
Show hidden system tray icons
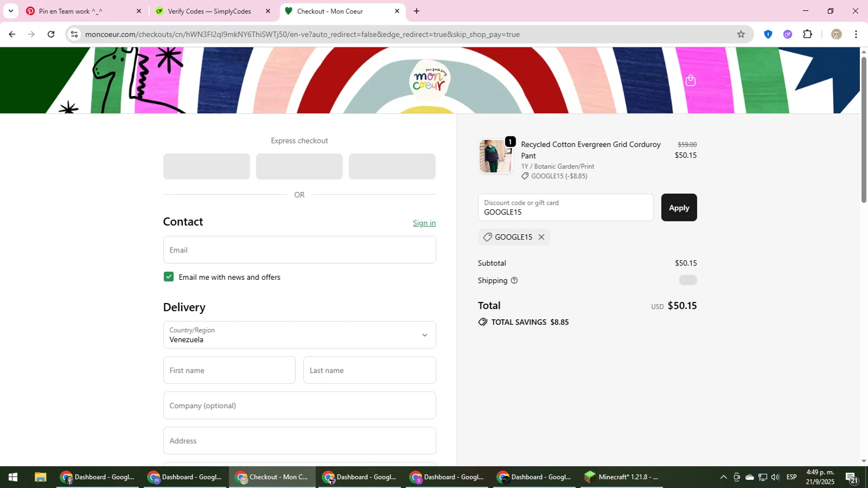pos(723,477)
